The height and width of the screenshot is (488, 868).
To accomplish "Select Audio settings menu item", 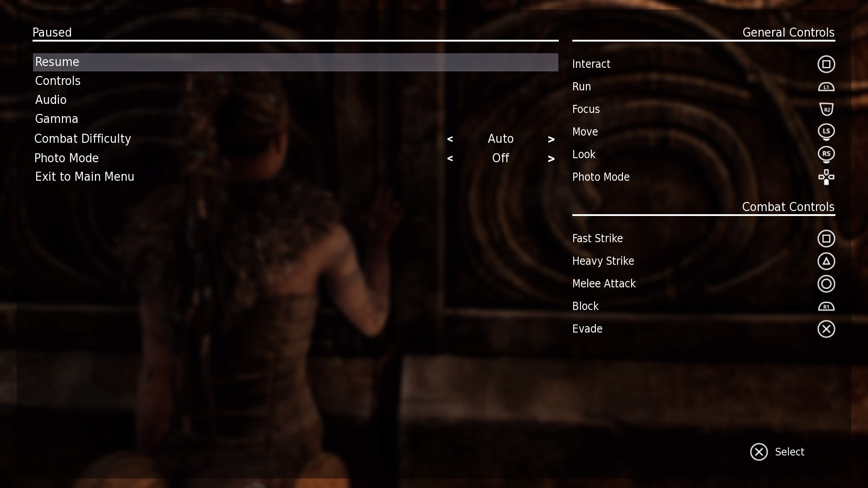I will pyautogui.click(x=51, y=99).
